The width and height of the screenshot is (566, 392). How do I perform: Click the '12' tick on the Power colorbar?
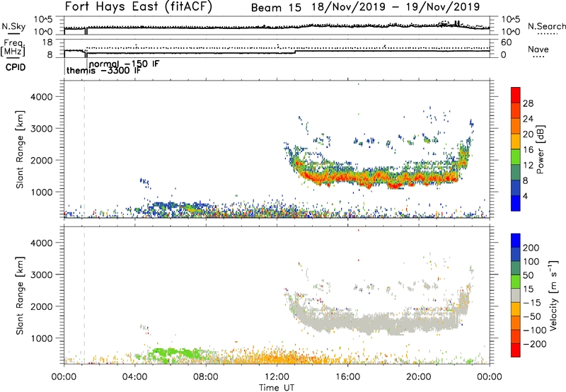[x=528, y=165]
